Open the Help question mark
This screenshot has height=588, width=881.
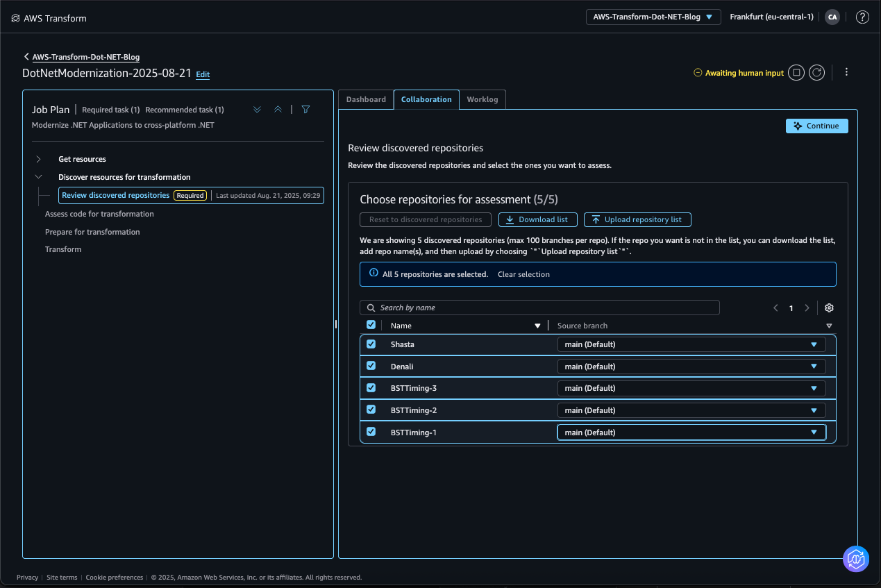tap(862, 17)
